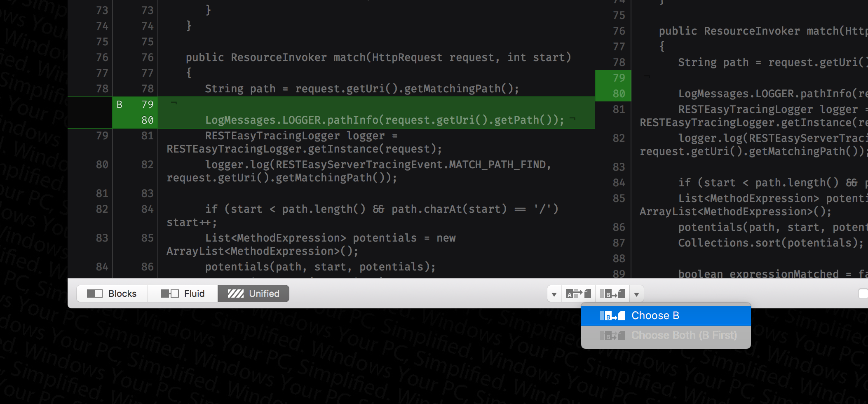The width and height of the screenshot is (868, 404).
Task: Click 'RESTEasyTracingLogger.getInstance(request);' in unified view
Action: [x=304, y=149]
